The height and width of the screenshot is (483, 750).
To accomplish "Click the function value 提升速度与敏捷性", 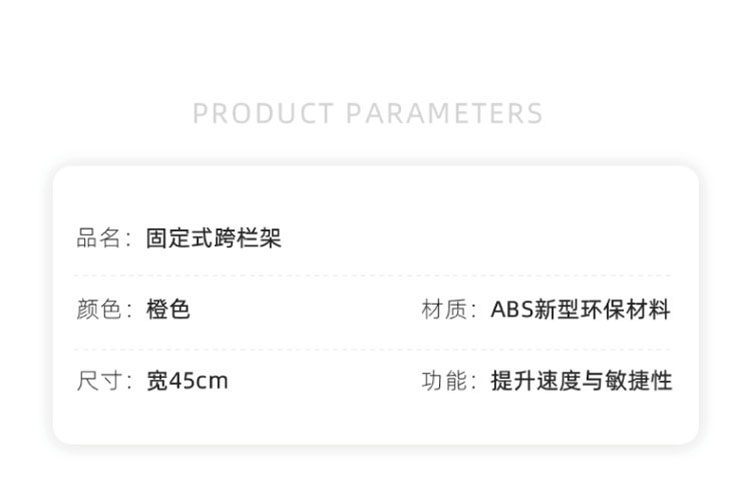I will [x=581, y=381].
